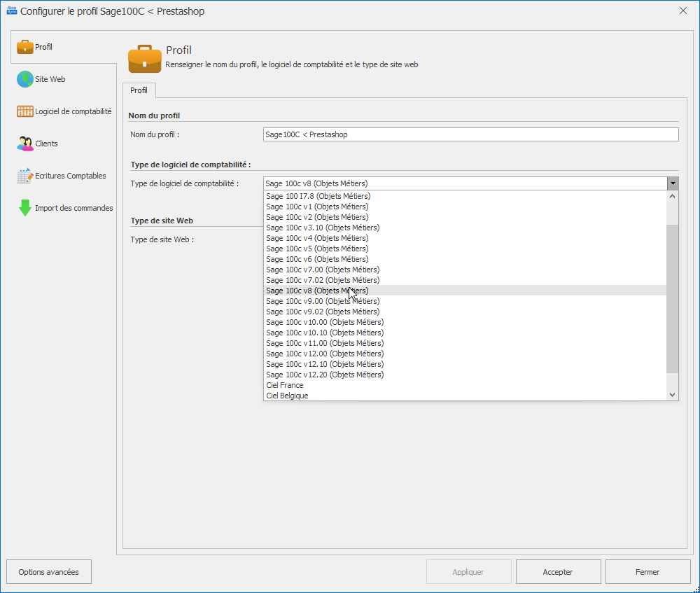Select Sage 100c v10.10 (Objets Métiers)
700x593 pixels.
[465, 333]
